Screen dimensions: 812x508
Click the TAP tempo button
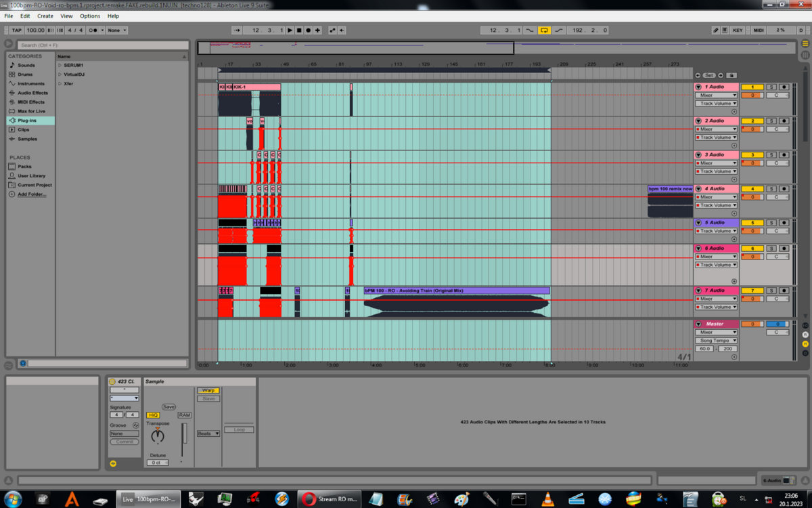pyautogui.click(x=17, y=30)
